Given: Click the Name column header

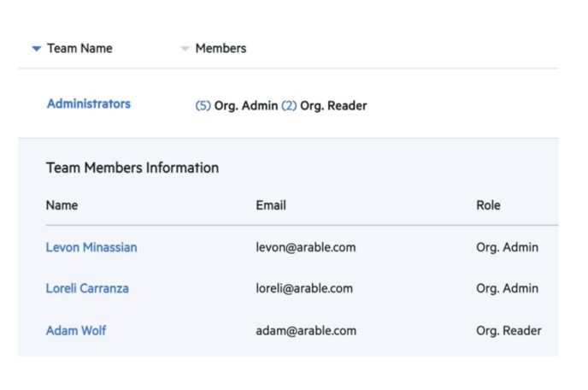Looking at the screenshot, I should (62, 205).
